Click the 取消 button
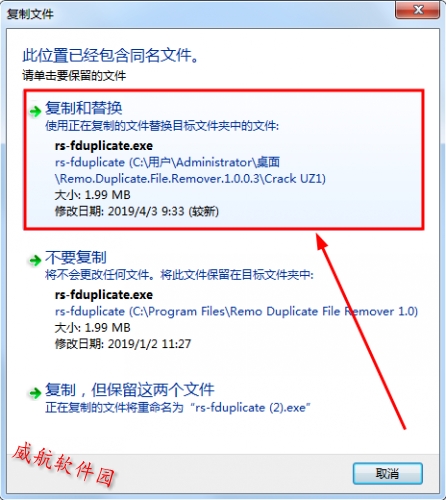Viewport: 446px width, 500px height. (388, 473)
